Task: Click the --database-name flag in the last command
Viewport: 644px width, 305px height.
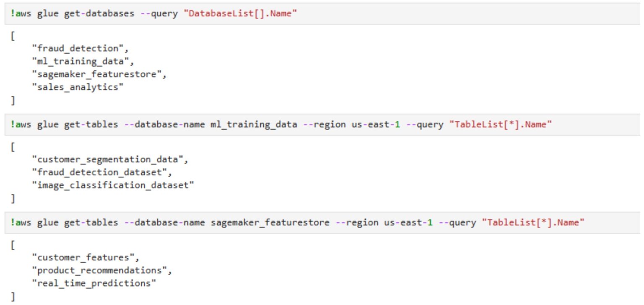Action: [164, 222]
